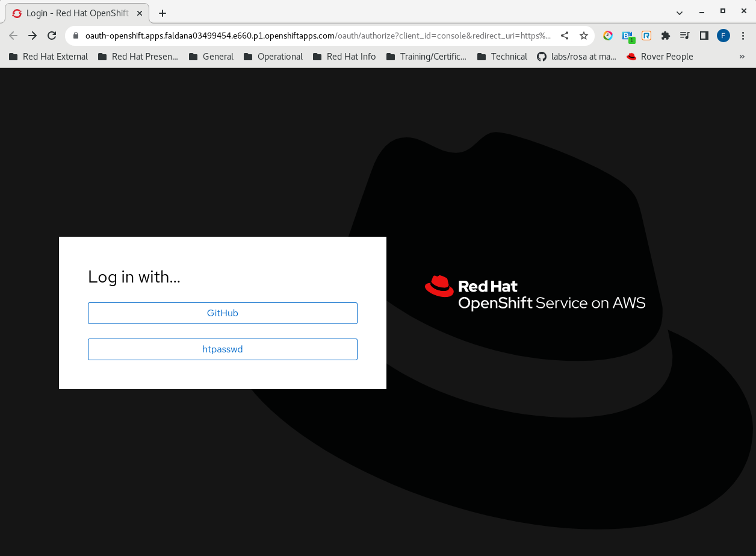Click the blue B extension with badge 1

click(627, 36)
